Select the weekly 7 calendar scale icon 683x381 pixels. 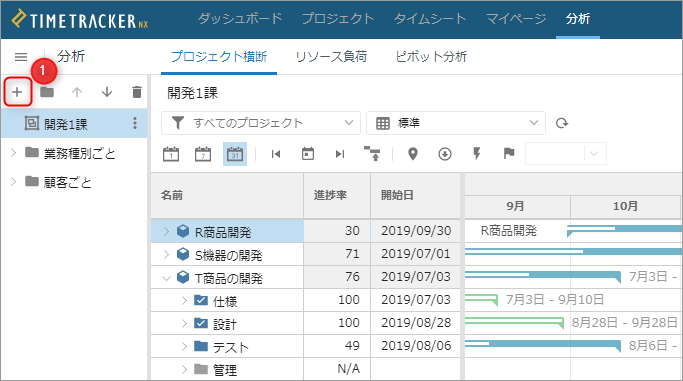pos(203,154)
